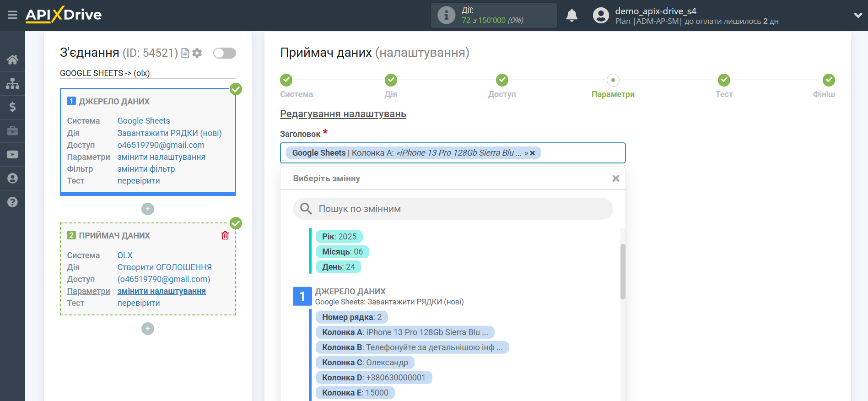Click the info icon next to Дії

(446, 15)
